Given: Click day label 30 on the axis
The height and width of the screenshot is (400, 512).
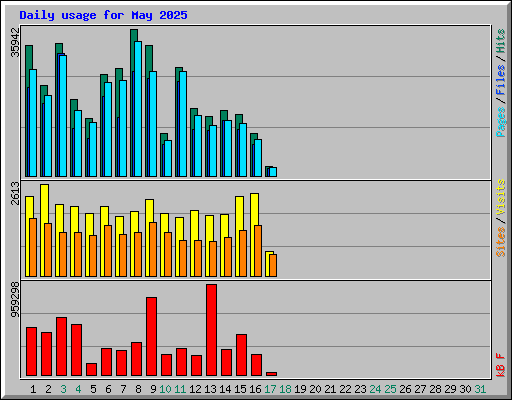Looking at the screenshot, I should pyautogui.click(x=465, y=389).
